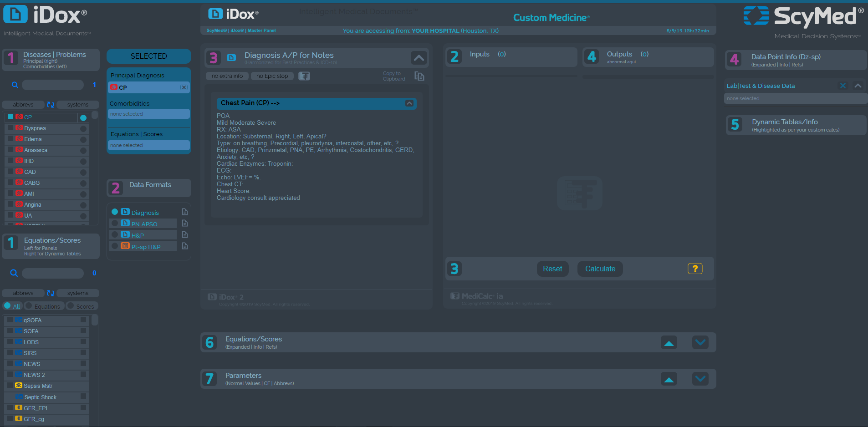Click the ScyMed logo at top right
Viewport: 868px width, 427px height.
click(x=804, y=16)
